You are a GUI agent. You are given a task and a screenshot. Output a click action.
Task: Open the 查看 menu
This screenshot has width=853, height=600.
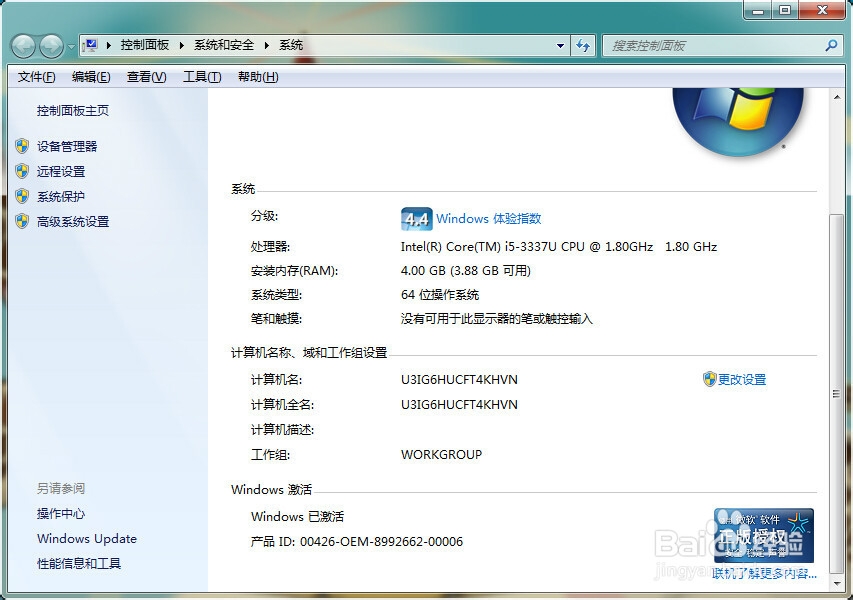pyautogui.click(x=145, y=76)
